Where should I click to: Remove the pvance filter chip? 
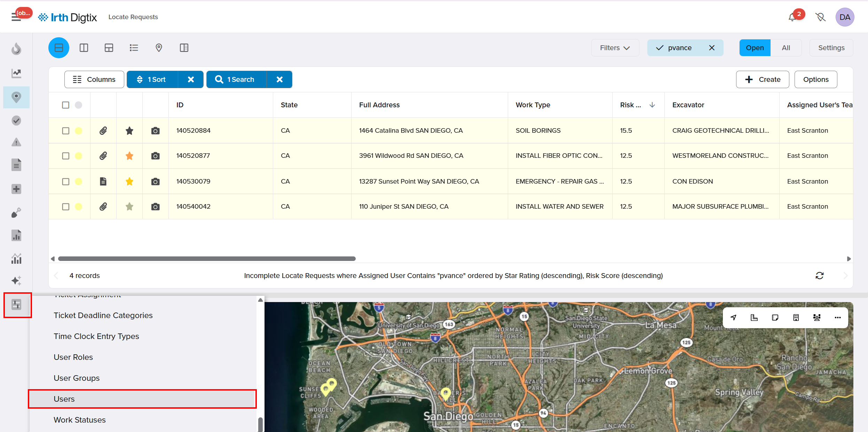712,48
